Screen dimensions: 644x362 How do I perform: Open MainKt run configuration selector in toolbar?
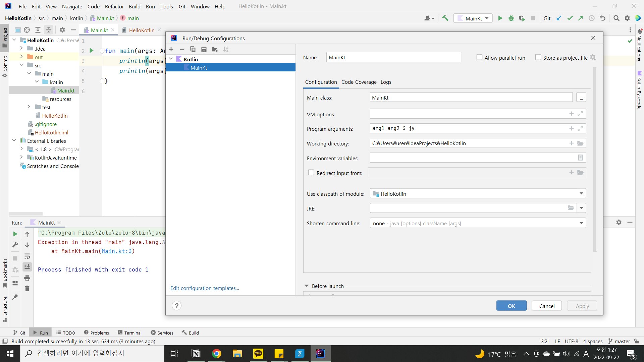pos(473,18)
